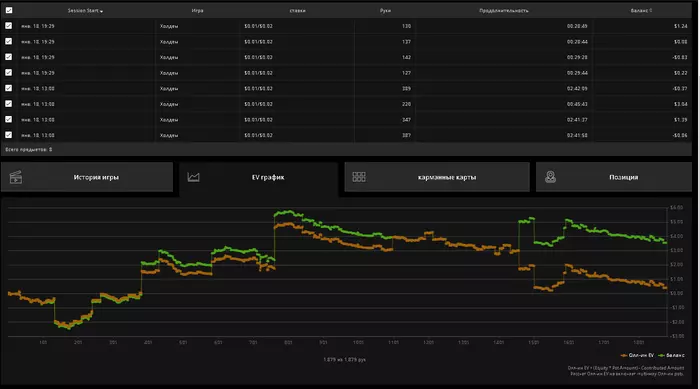
Task: Switch to the EV график tab
Action: tap(259, 179)
